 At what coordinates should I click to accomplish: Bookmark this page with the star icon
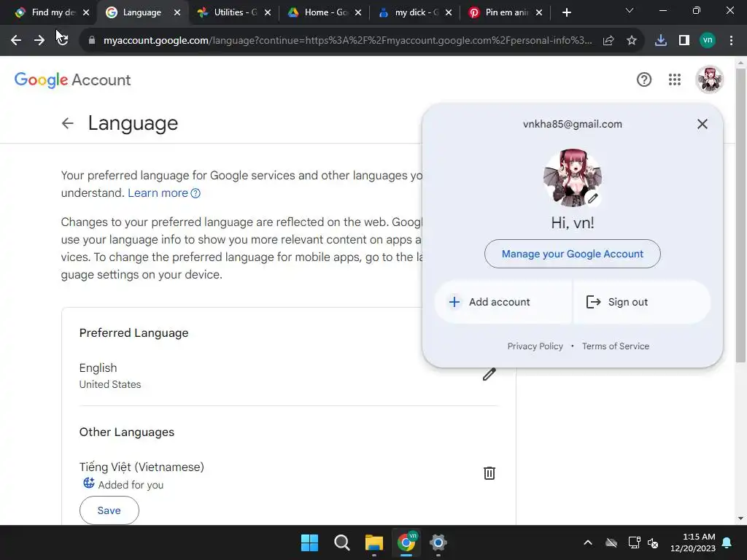632,41
